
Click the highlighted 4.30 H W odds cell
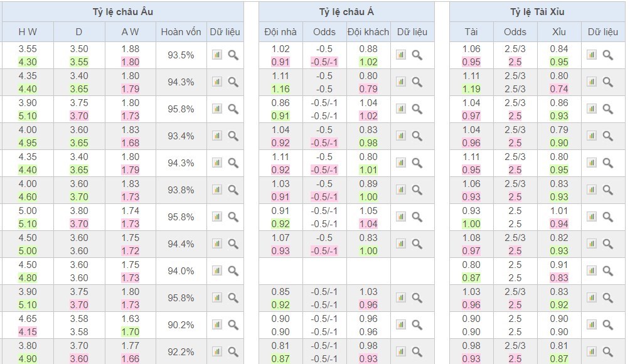(28, 62)
